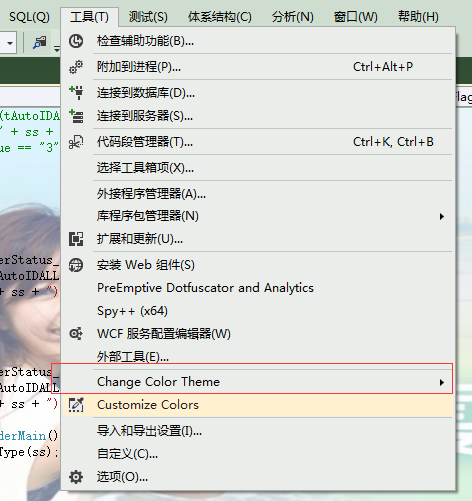Click the extensions icon beside 扩展和更新(U)
This screenshot has width=472, height=501.
tap(76, 239)
